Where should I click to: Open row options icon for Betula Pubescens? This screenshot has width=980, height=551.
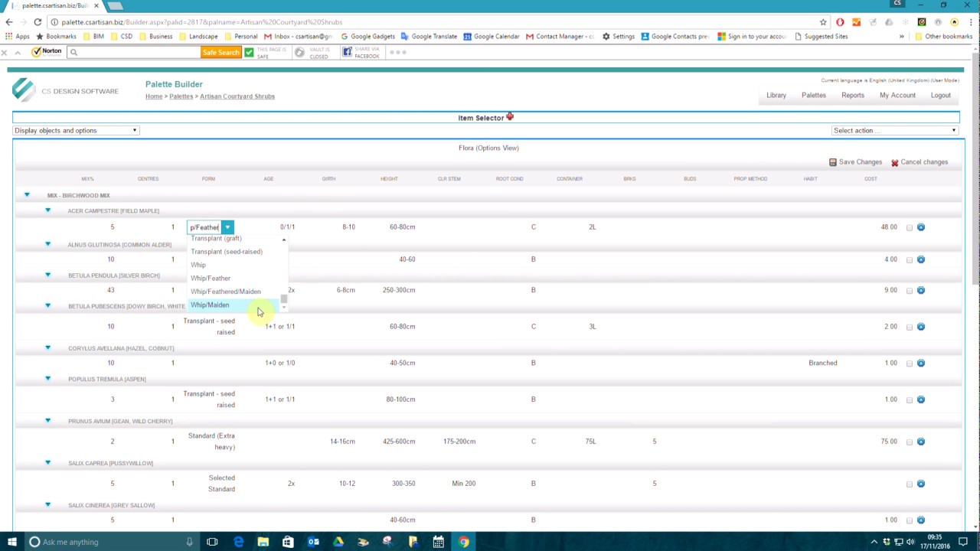[920, 327]
